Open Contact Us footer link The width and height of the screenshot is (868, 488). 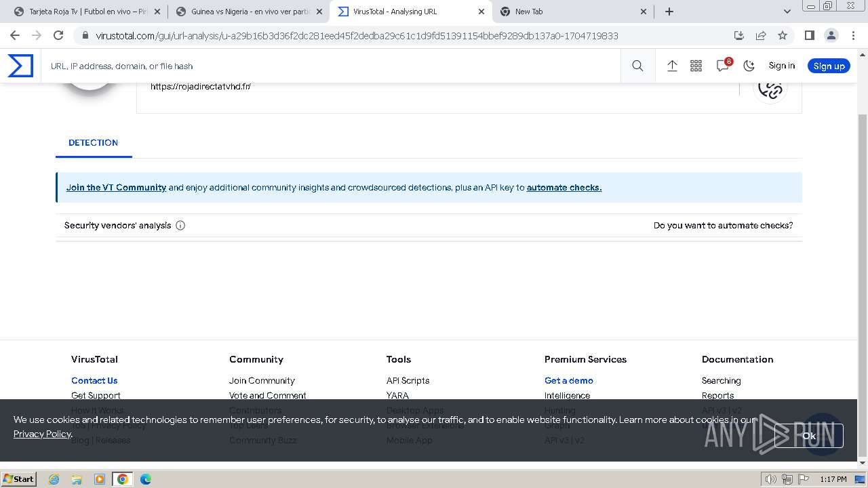pyautogui.click(x=94, y=381)
